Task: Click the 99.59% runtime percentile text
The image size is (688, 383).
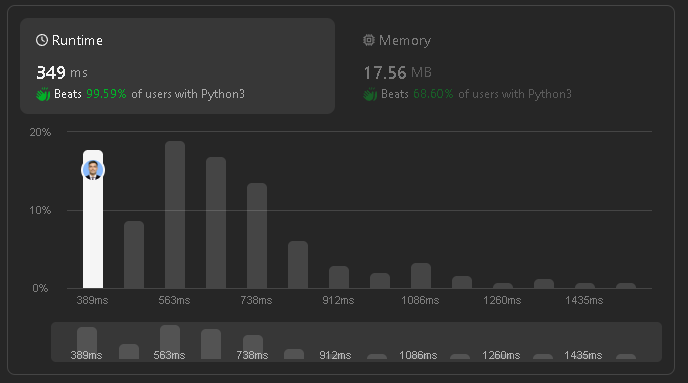Action: (106, 94)
